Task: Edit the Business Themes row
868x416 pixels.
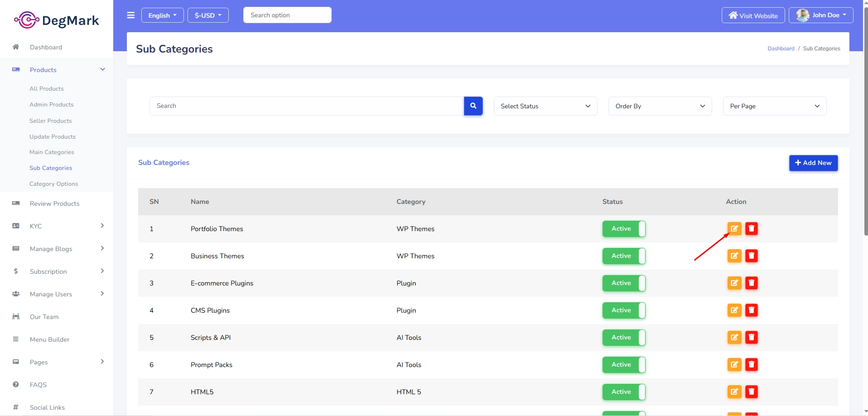Action: pyautogui.click(x=734, y=256)
